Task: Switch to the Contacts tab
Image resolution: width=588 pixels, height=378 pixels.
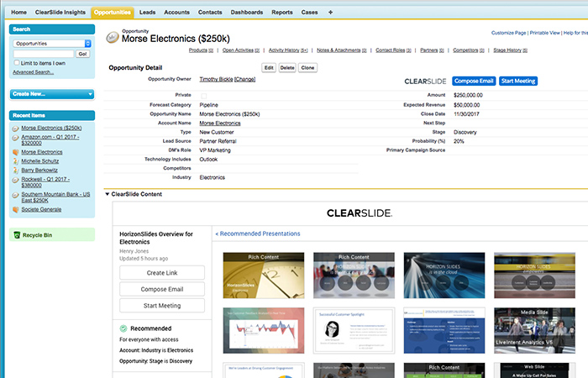Action: (210, 13)
